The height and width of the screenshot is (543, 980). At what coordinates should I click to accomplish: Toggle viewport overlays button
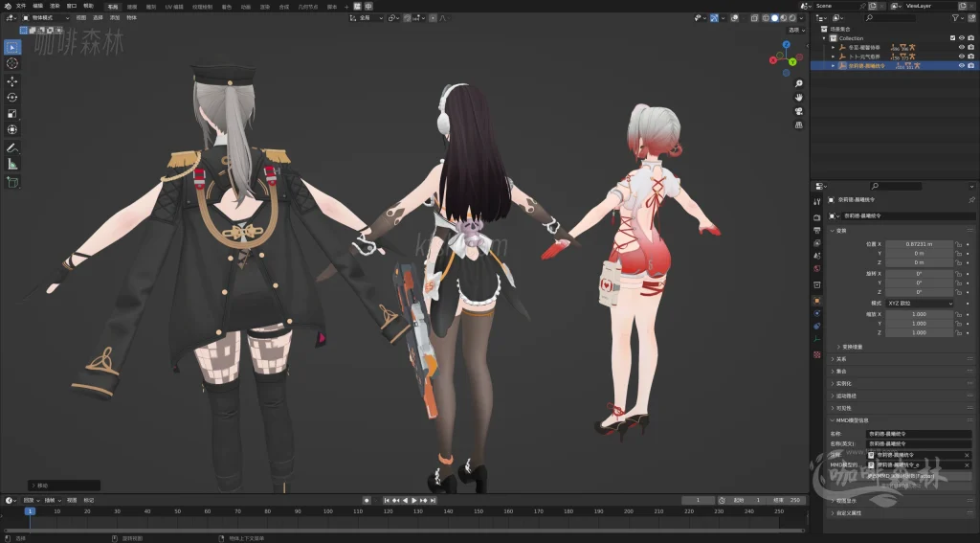coord(735,18)
